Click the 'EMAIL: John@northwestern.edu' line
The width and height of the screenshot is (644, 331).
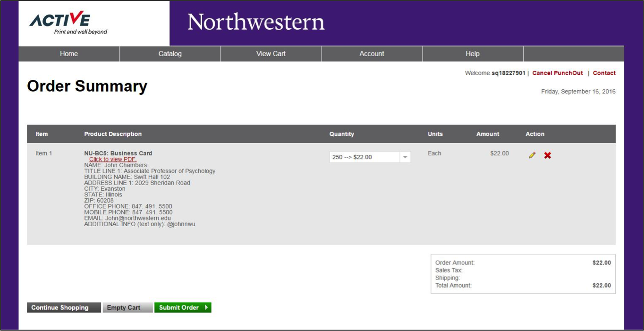127,219
